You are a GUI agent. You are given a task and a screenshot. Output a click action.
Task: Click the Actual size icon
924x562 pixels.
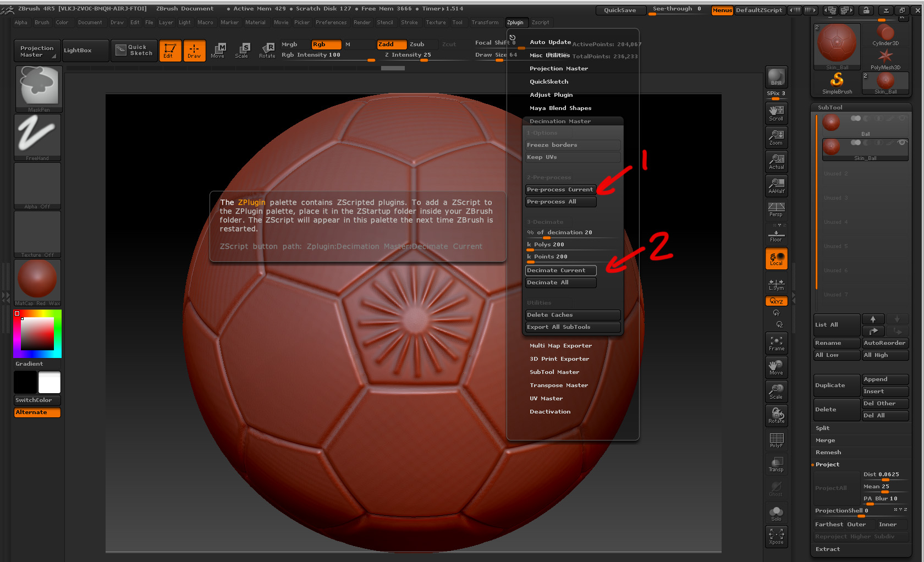(776, 161)
